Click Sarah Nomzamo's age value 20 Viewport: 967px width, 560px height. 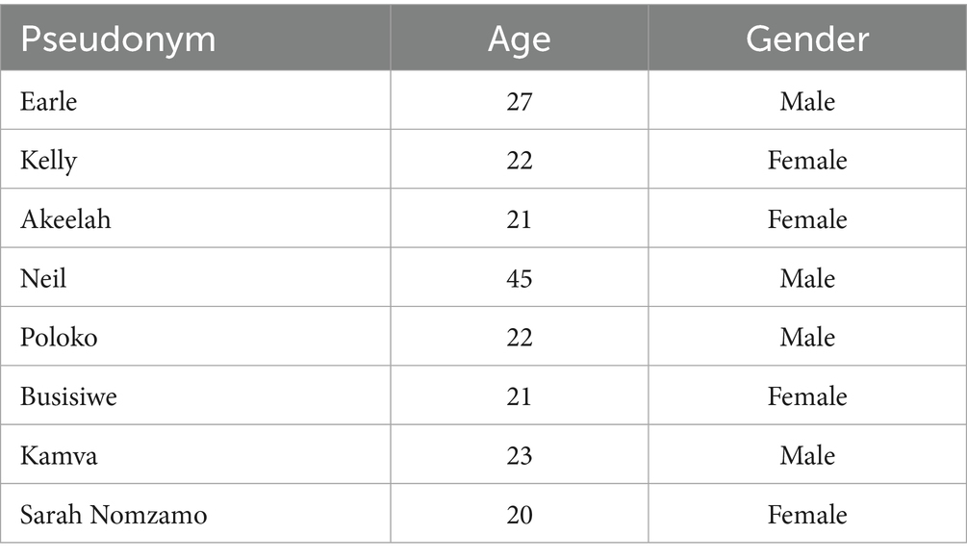tap(520, 515)
